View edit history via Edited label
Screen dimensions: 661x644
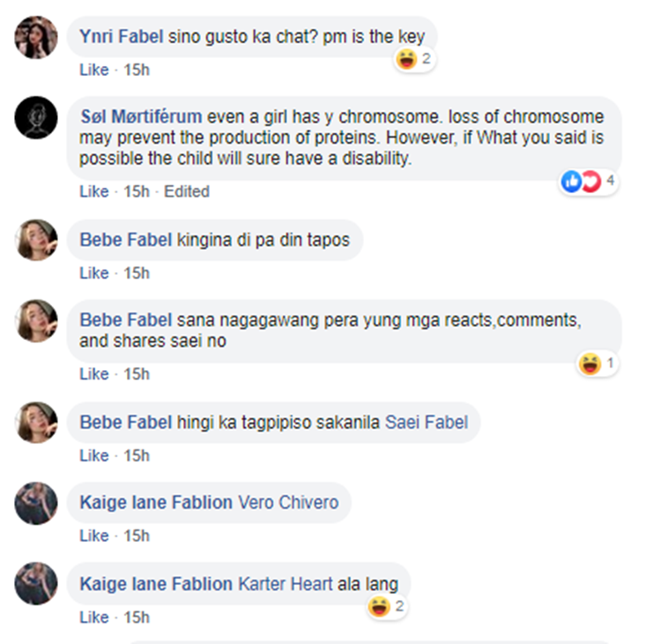coord(187,191)
